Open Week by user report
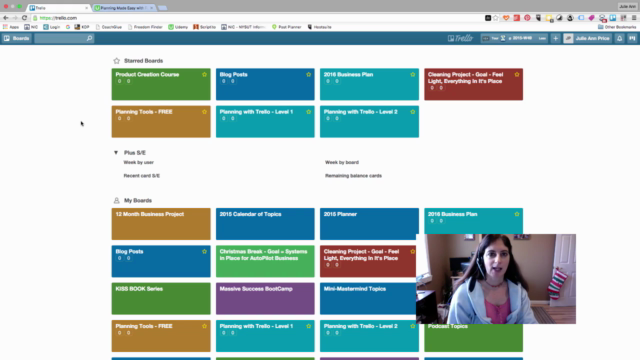Screen dimensions: 640x360 click(139, 162)
